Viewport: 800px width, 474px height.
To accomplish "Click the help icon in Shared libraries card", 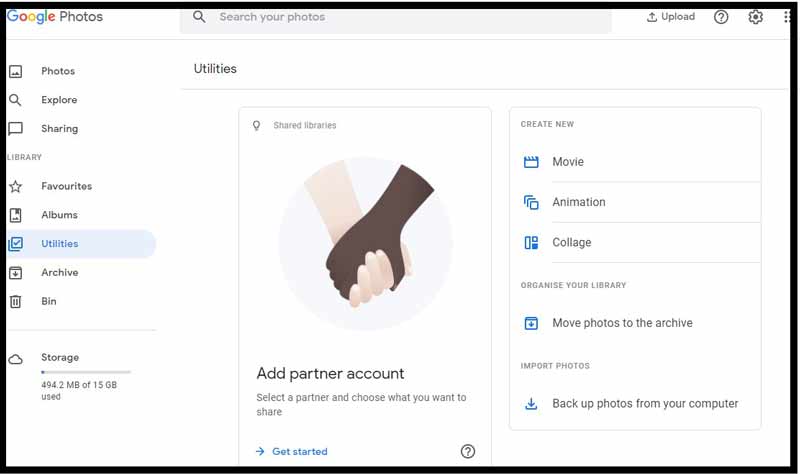I will coord(467,452).
